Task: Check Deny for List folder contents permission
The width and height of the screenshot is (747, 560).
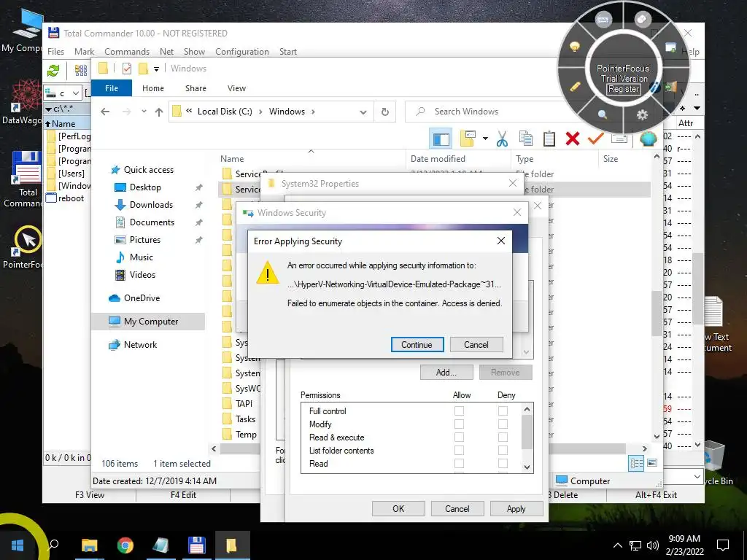Action: click(503, 450)
